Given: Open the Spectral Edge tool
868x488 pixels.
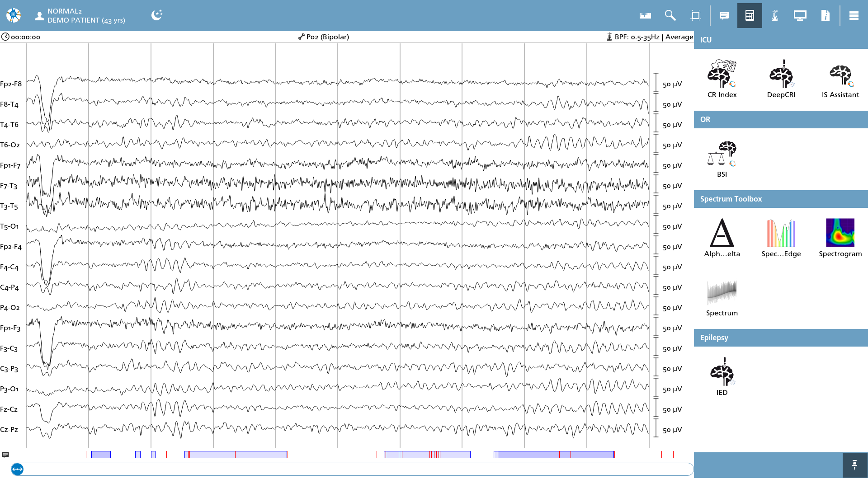Looking at the screenshot, I should tap(781, 238).
